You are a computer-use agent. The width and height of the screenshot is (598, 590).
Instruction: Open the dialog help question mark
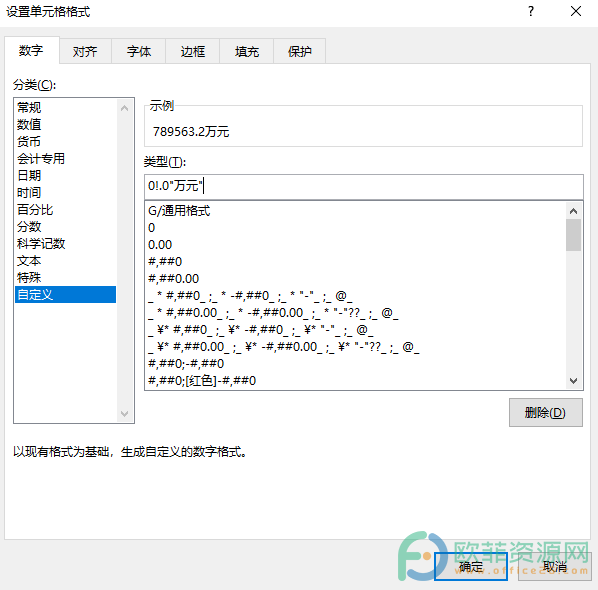(531, 11)
